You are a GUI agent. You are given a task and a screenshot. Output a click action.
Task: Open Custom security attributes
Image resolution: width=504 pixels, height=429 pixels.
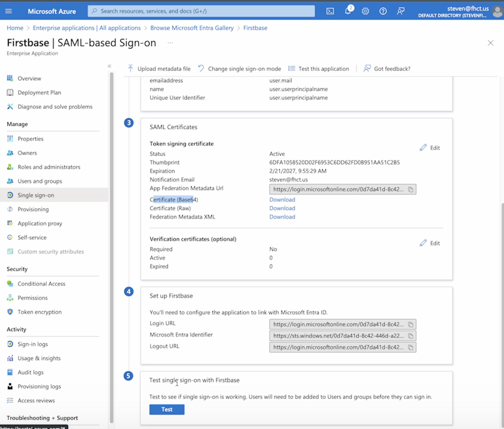click(51, 252)
